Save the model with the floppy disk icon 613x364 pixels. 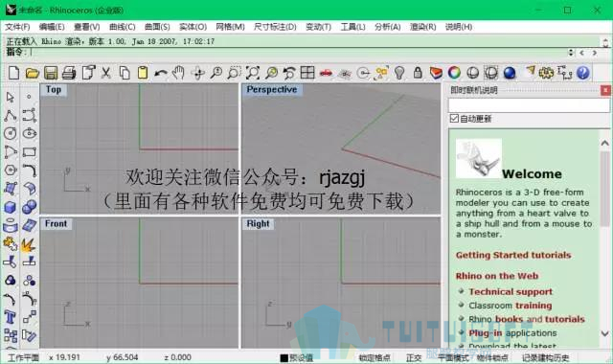51,73
